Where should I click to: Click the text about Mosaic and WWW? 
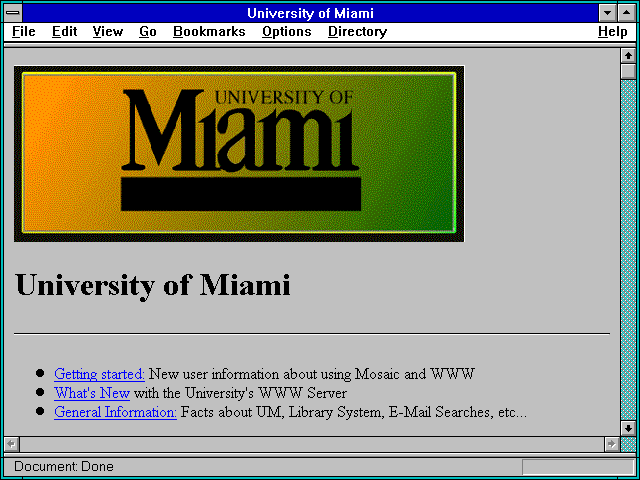pyautogui.click(x=311, y=374)
